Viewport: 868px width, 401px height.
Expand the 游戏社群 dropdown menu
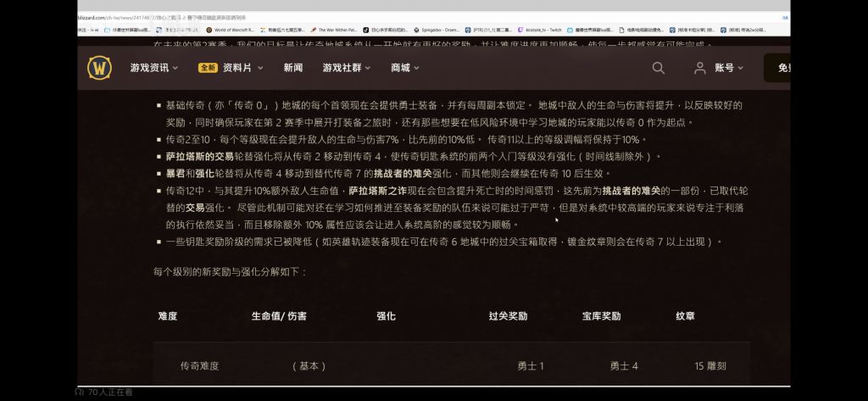[x=347, y=68]
